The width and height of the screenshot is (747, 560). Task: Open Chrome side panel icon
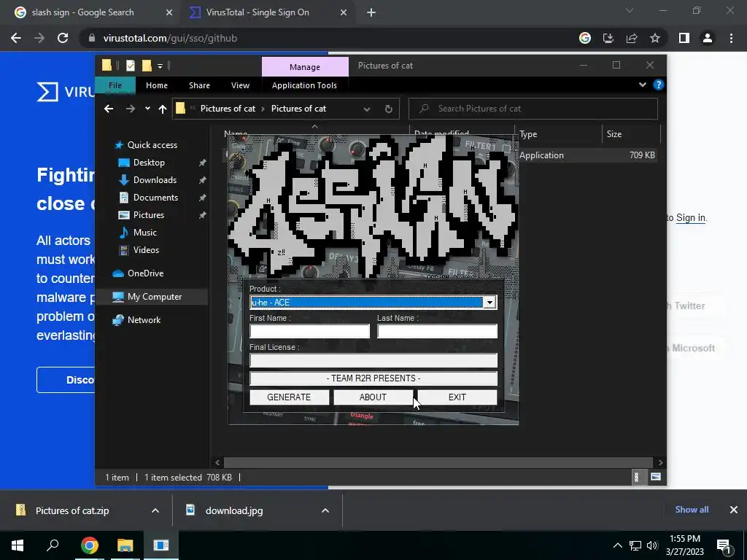(x=684, y=38)
